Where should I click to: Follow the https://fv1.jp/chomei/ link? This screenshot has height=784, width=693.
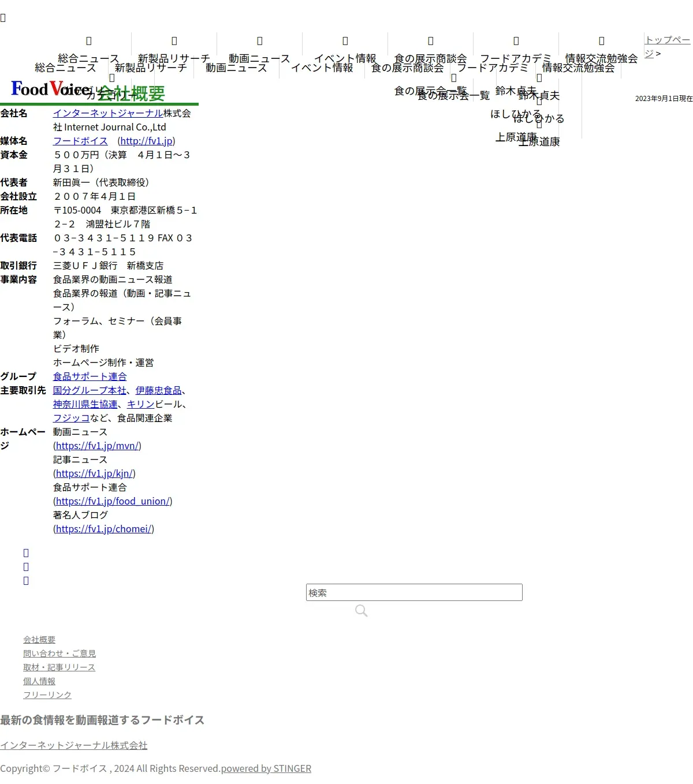pyautogui.click(x=103, y=529)
